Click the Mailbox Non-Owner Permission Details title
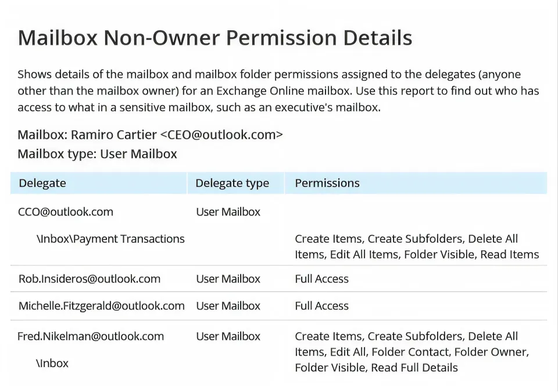558x392 pixels. [215, 38]
